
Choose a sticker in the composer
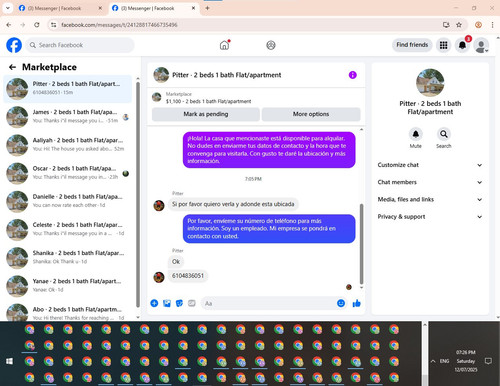click(179, 303)
